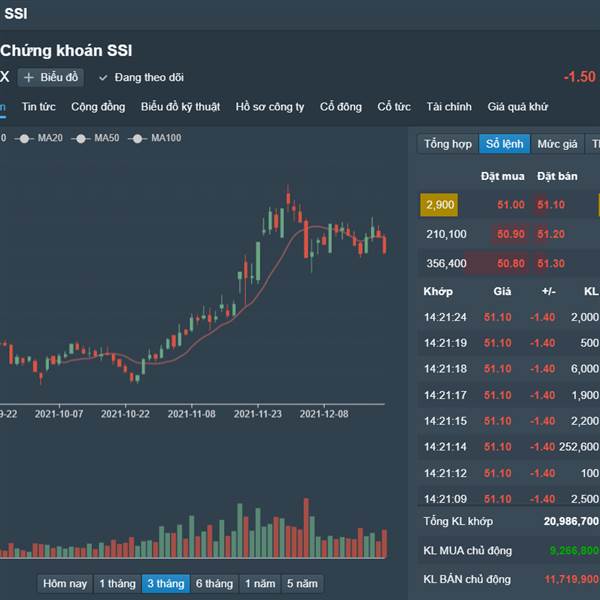This screenshot has width=600, height=600.
Task: Select the Sổ lệnh panel tab
Action: 504,144
